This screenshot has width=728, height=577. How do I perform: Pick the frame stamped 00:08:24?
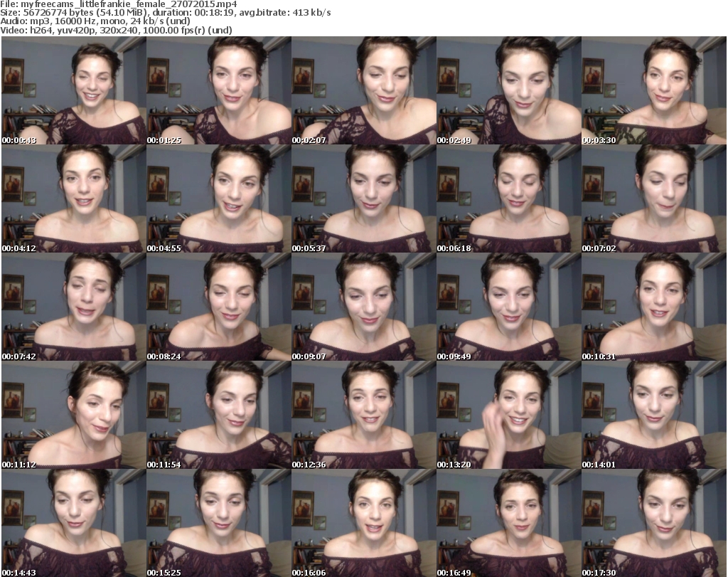click(219, 307)
